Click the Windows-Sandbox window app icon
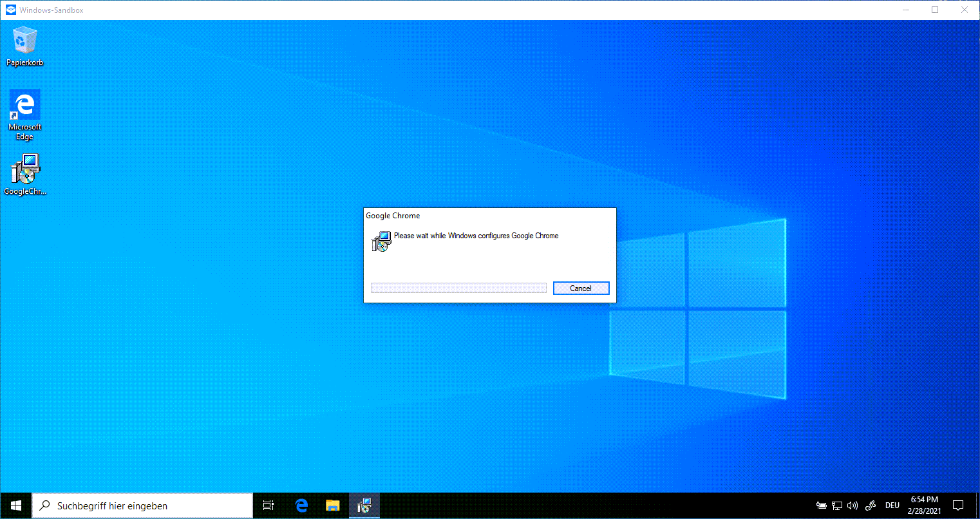 (10, 10)
